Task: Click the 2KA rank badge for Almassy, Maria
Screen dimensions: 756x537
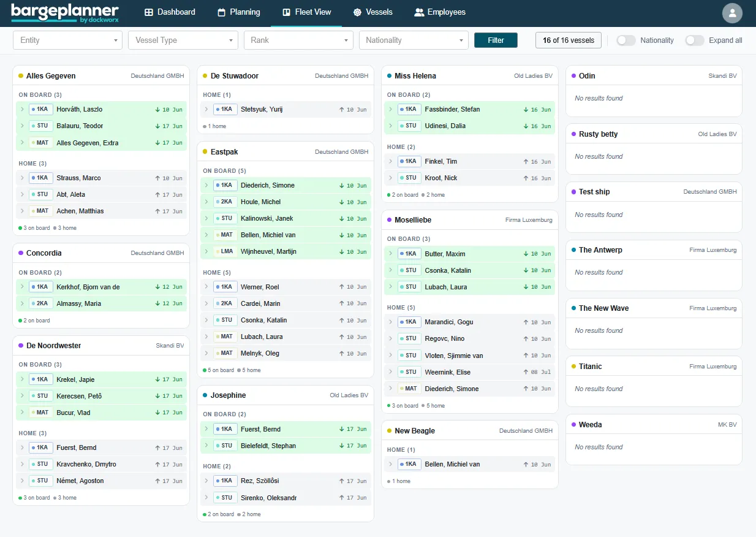Action: 41,303
